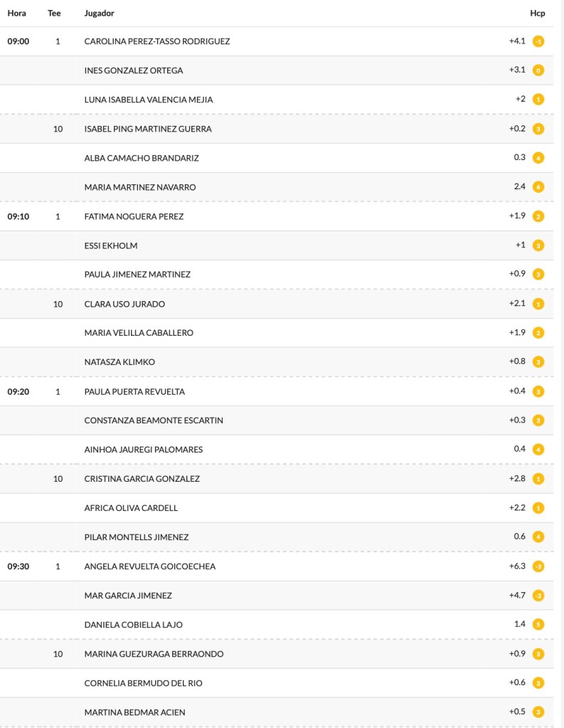The image size is (564, 728).
Task: Open player Clara Uso Jurado
Action: point(124,304)
